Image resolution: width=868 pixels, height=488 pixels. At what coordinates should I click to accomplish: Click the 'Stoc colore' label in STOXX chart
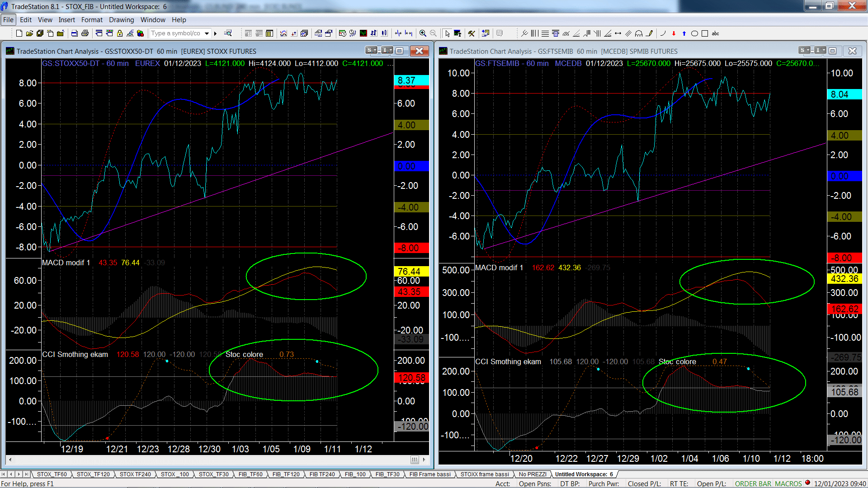tap(244, 355)
